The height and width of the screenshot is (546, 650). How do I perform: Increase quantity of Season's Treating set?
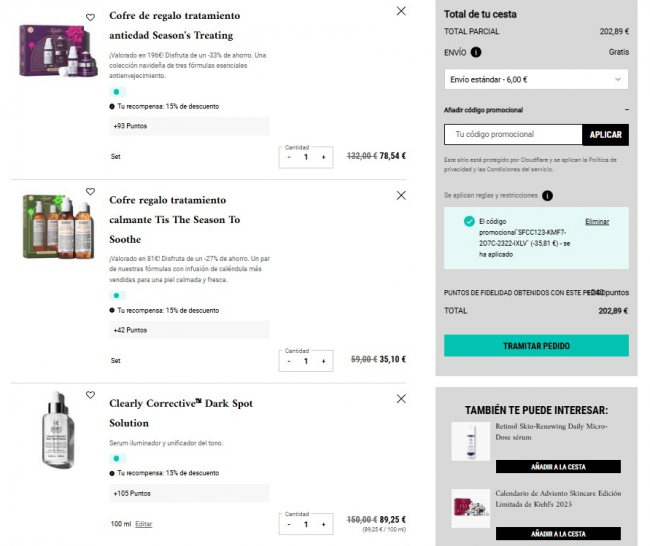coord(323,157)
